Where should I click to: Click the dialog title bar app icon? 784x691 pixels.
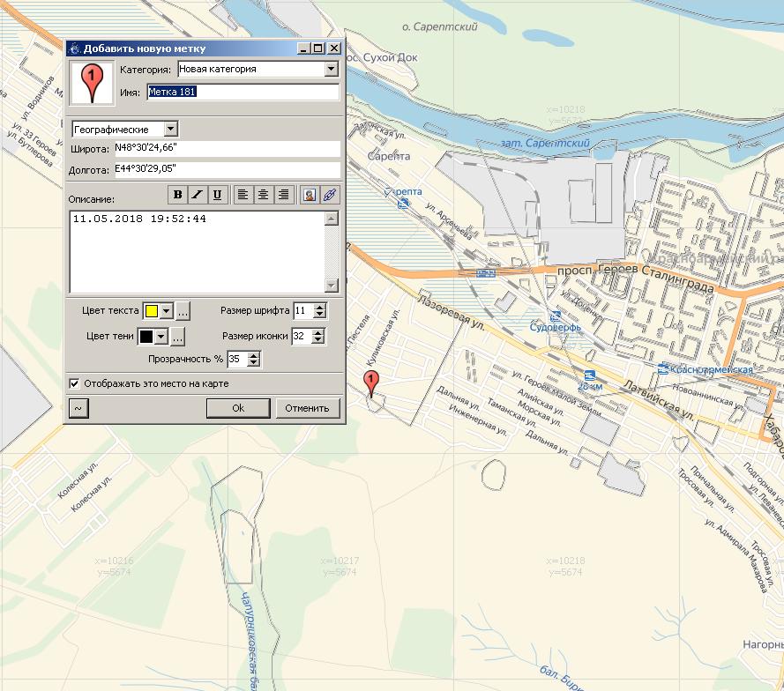pyautogui.click(x=74, y=48)
